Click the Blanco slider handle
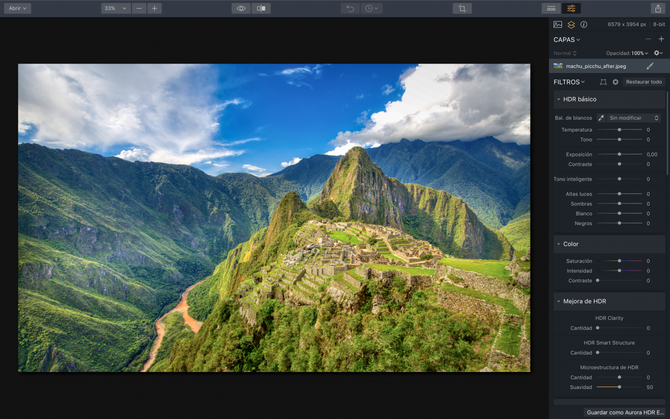 pos(619,213)
